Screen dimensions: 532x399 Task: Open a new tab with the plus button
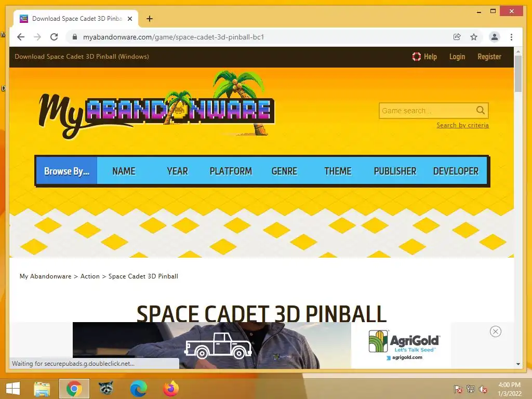(150, 19)
